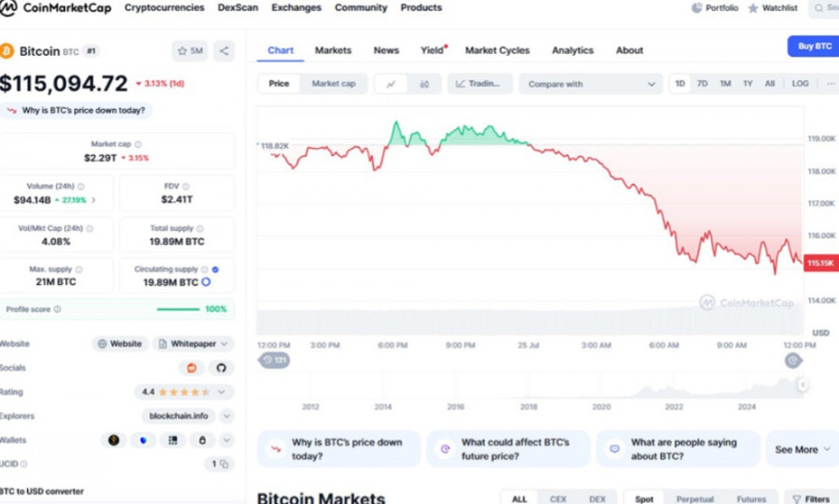Click the share icon beside Bitcoin title

[x=224, y=51]
